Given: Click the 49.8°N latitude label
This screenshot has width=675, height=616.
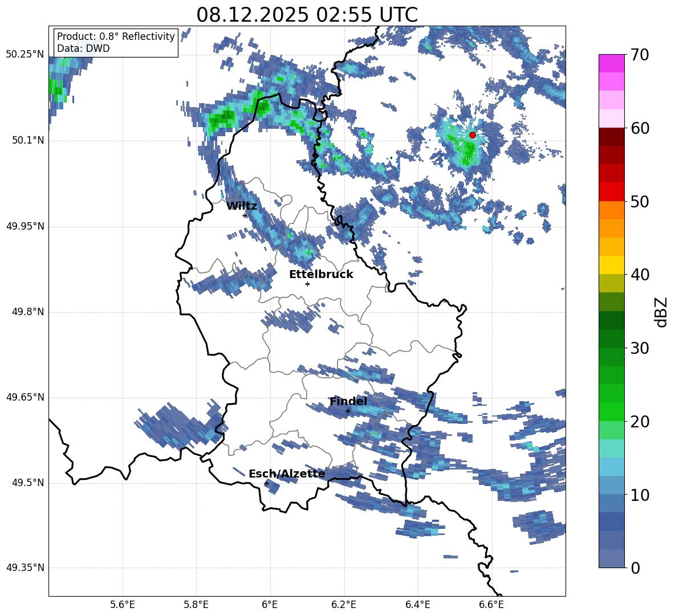Looking at the screenshot, I should pos(28,312).
